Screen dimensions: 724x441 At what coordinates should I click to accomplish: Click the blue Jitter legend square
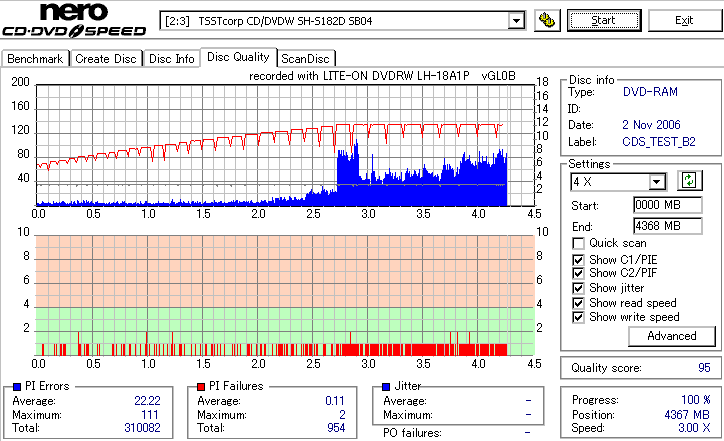(x=386, y=387)
